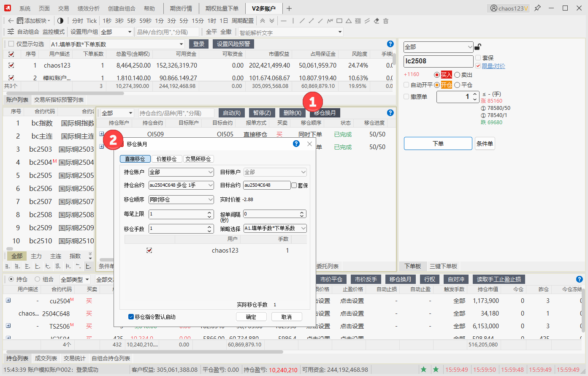
Task: Select the text annotation drawing tool
Action: 358,21
